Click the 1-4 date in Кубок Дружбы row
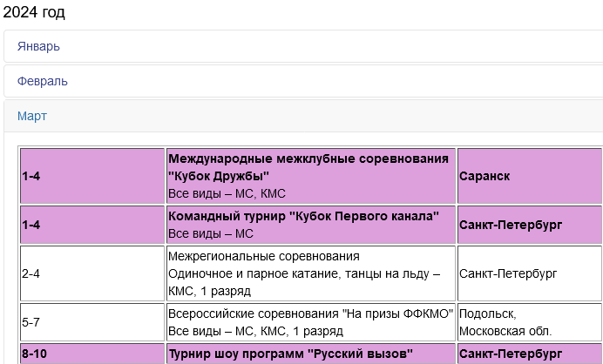 (x=31, y=176)
